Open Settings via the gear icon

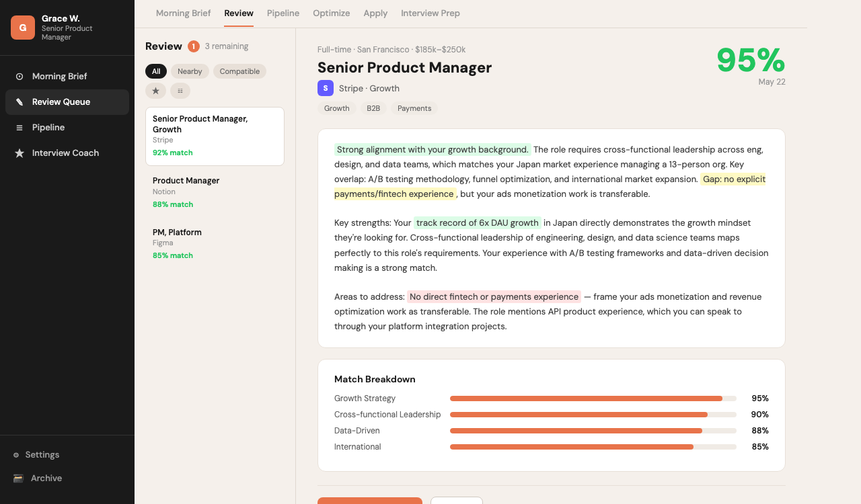tap(16, 455)
